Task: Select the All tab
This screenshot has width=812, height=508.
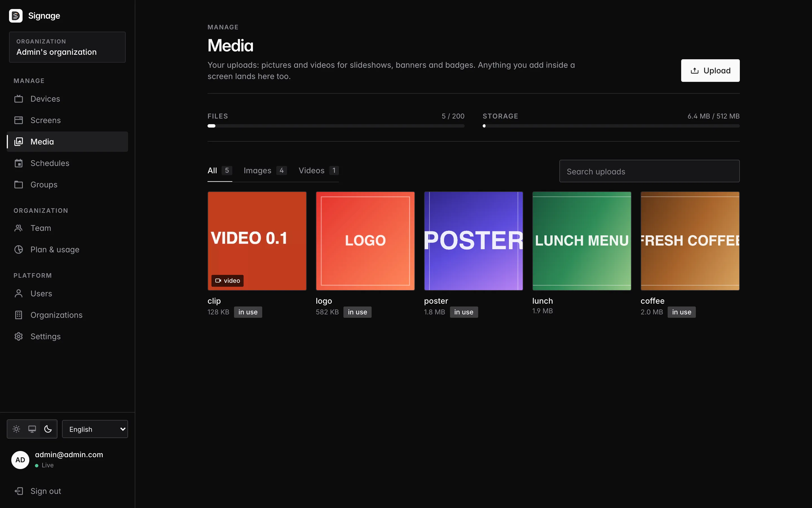Action: click(220, 171)
